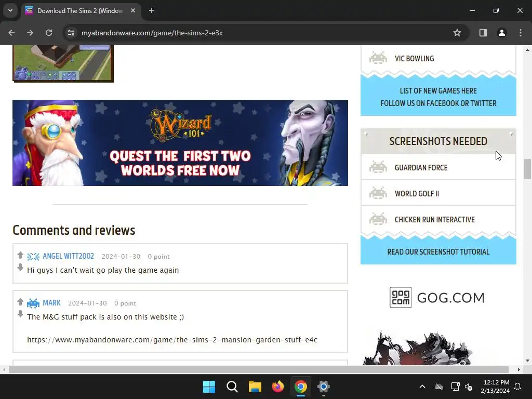
Task: Click the horizontal scrollbar thumb
Action: pos(259,369)
